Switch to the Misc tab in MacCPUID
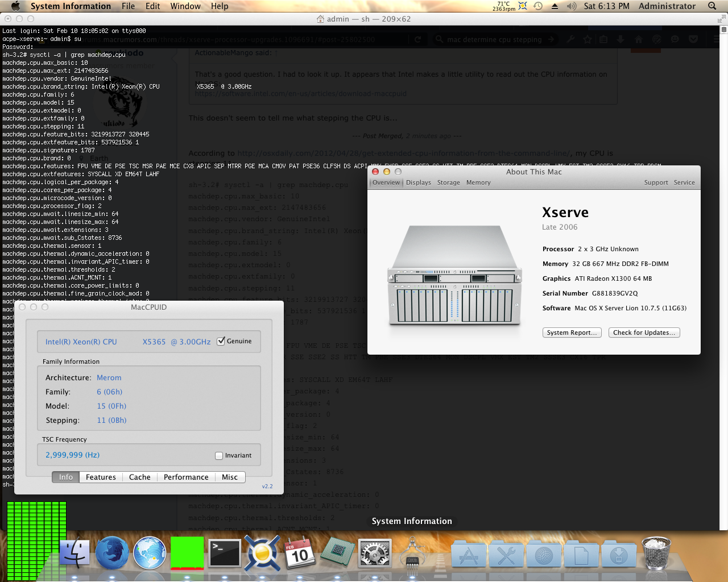The width and height of the screenshot is (728, 582). pos(230,477)
